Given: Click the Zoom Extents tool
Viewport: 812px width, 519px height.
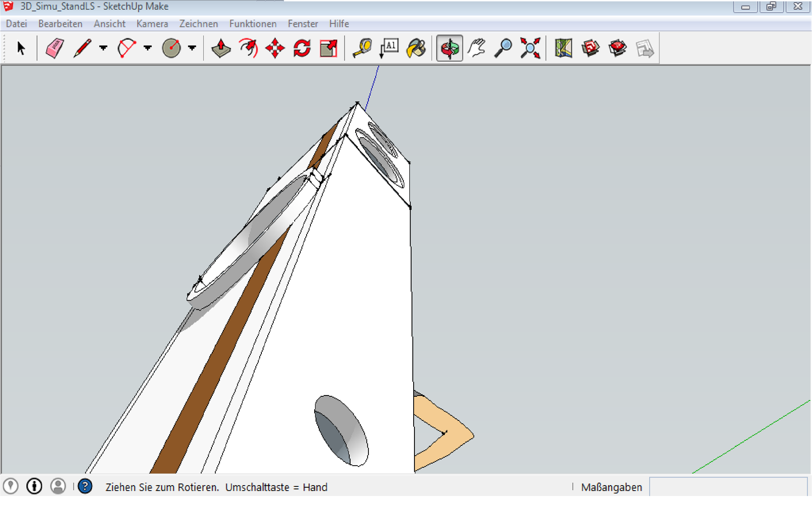Looking at the screenshot, I should (x=530, y=48).
